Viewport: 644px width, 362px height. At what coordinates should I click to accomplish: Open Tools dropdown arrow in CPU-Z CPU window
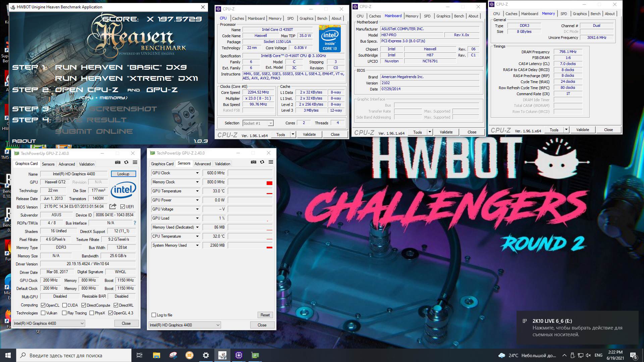(292, 134)
